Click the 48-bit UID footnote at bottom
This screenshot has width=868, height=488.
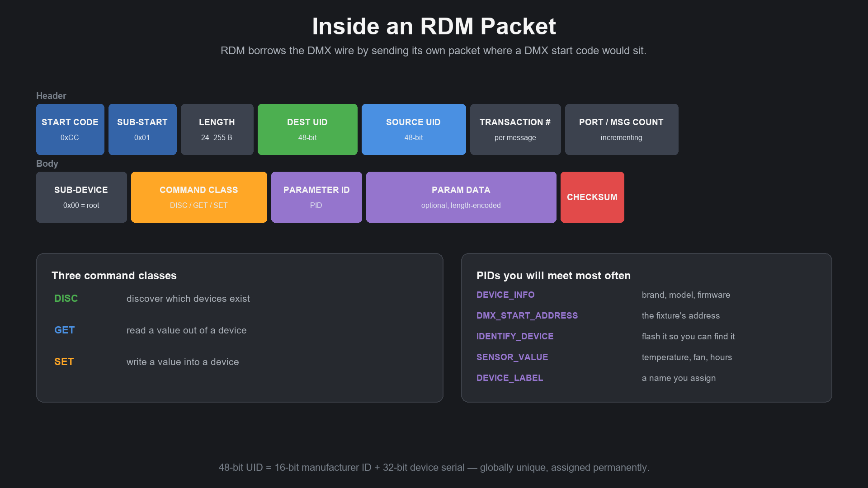[x=434, y=468]
